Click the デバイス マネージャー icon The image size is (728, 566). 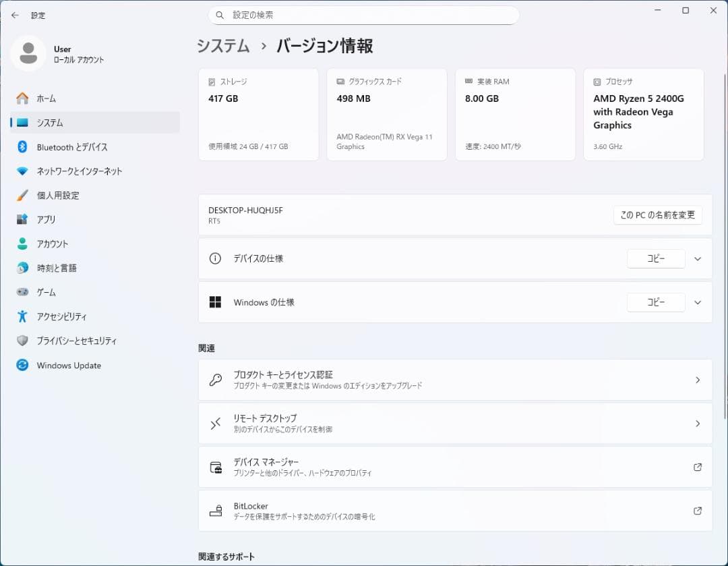pyautogui.click(x=216, y=467)
